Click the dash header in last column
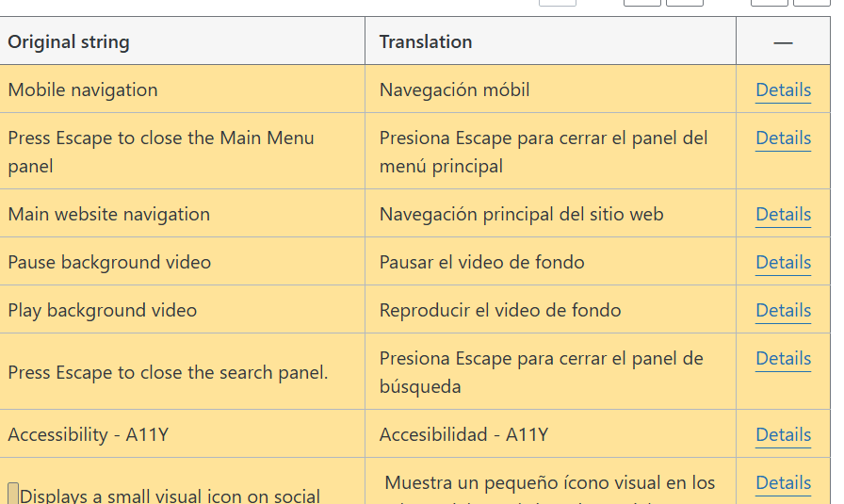The width and height of the screenshot is (844, 504). tap(783, 42)
